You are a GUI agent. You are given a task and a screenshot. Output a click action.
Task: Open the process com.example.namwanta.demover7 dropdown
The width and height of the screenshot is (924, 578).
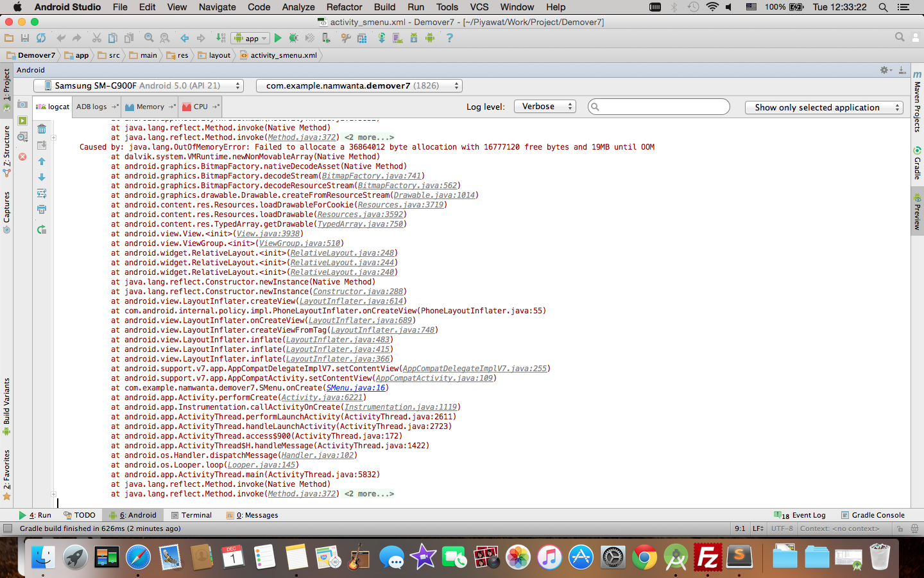tap(359, 85)
